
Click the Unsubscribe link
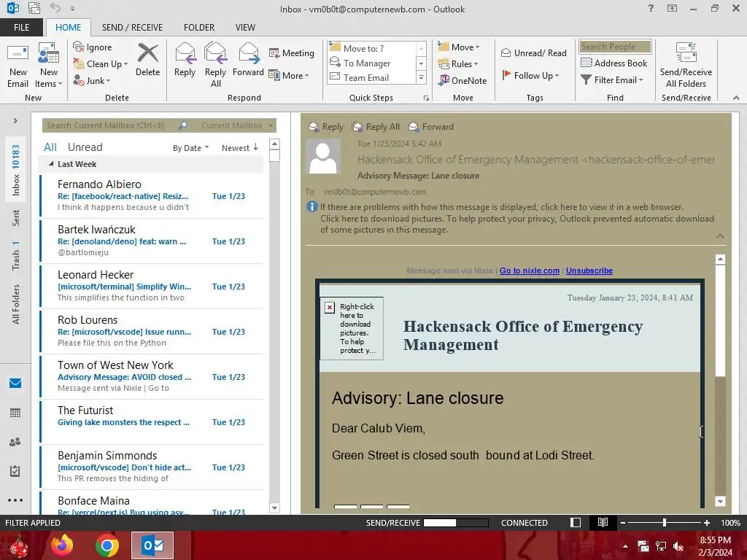pos(589,271)
